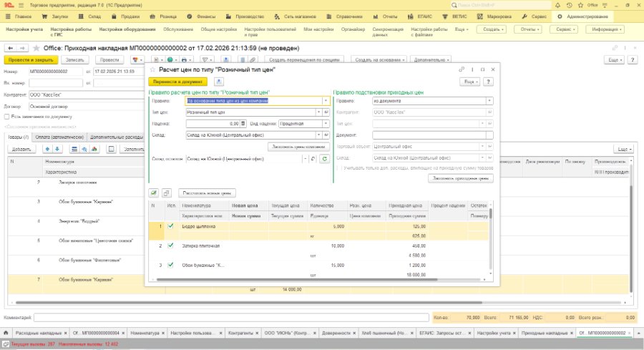Toggle the Есть замечания по документу checkbox
Screen dimensions: 644x350
click(6, 117)
